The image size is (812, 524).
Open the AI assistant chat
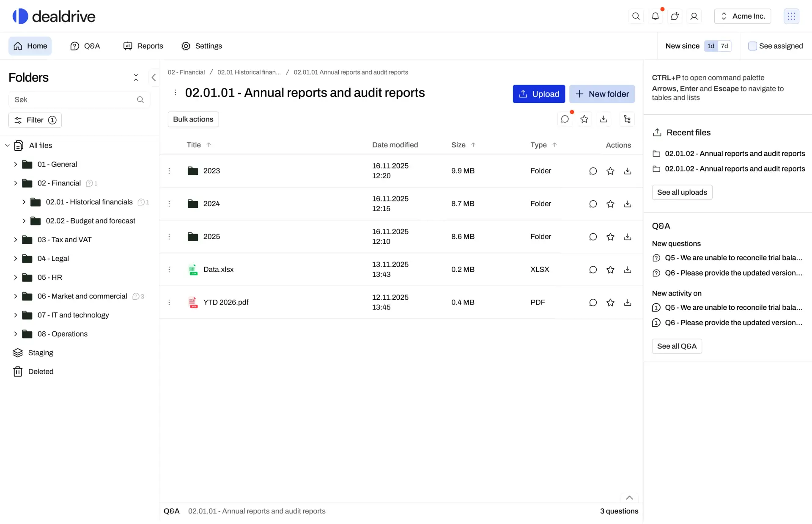coord(675,16)
